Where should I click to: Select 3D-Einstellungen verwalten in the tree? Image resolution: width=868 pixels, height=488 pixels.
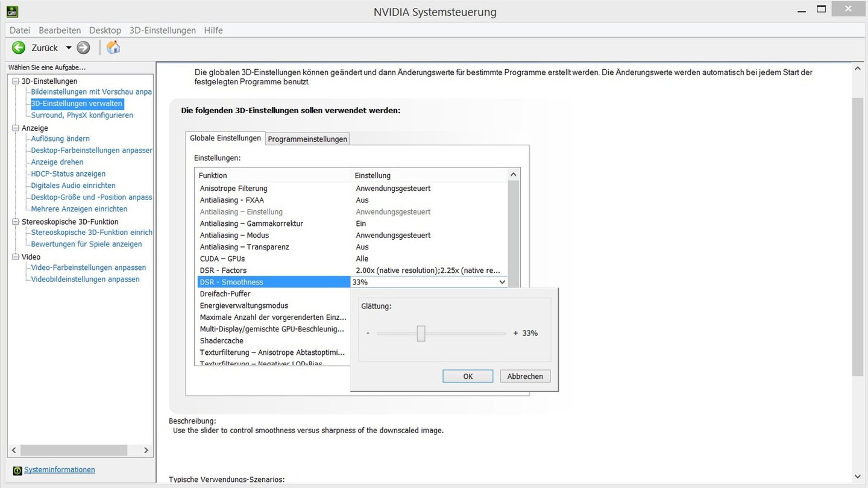(77, 104)
